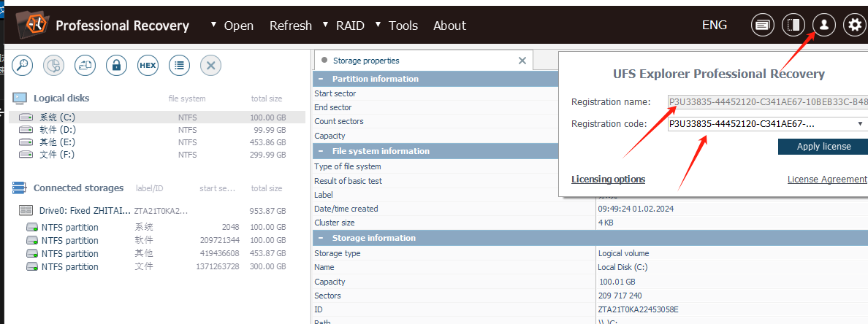Click the Connected storages stack icon

[x=20, y=188]
